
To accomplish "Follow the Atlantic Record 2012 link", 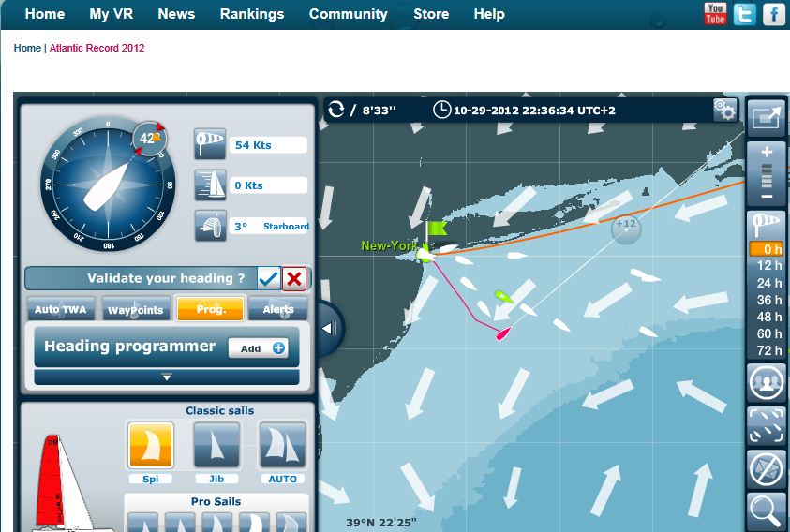I will tap(97, 48).
